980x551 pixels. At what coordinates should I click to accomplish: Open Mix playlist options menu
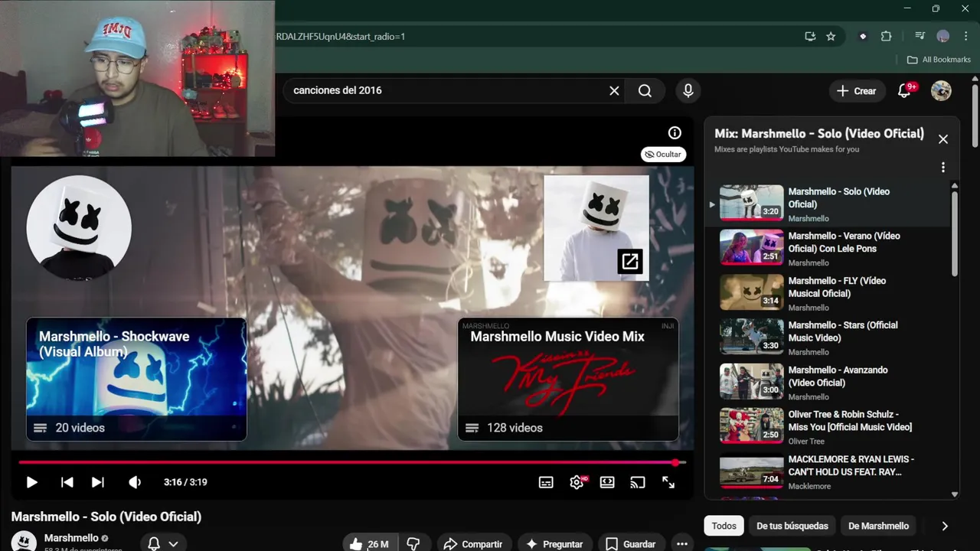tap(943, 168)
